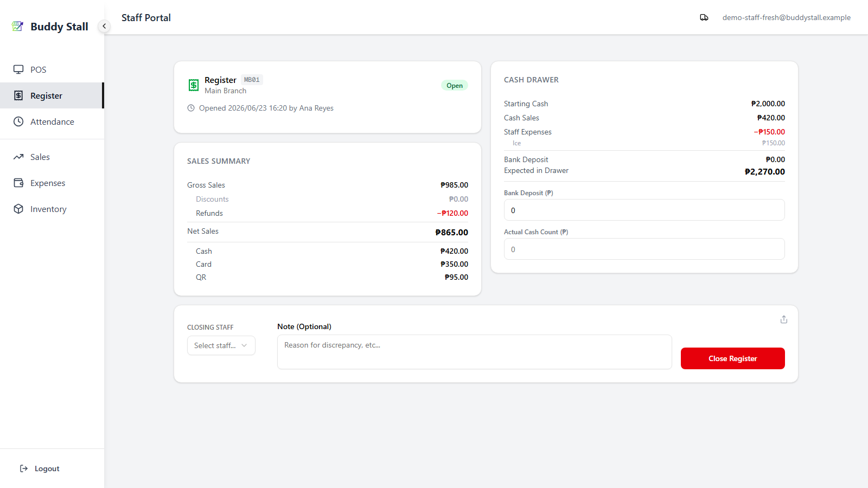Viewport: 868px width, 488px height.
Task: Click the Register receipt icon in sidebar
Action: pos(18,95)
